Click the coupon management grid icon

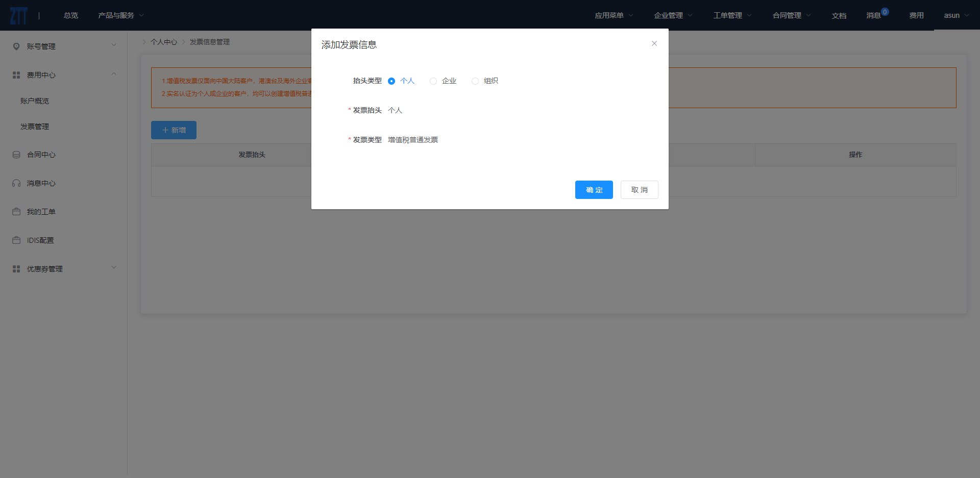[16, 269]
